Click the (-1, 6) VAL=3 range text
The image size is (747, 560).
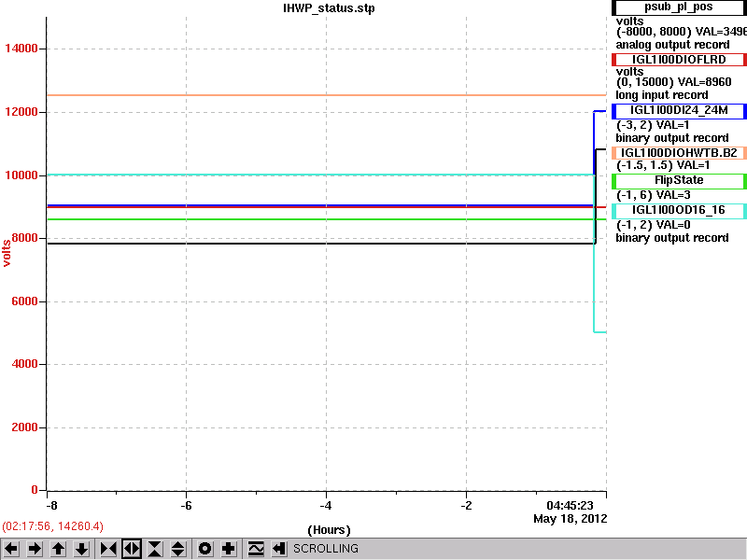pos(653,195)
